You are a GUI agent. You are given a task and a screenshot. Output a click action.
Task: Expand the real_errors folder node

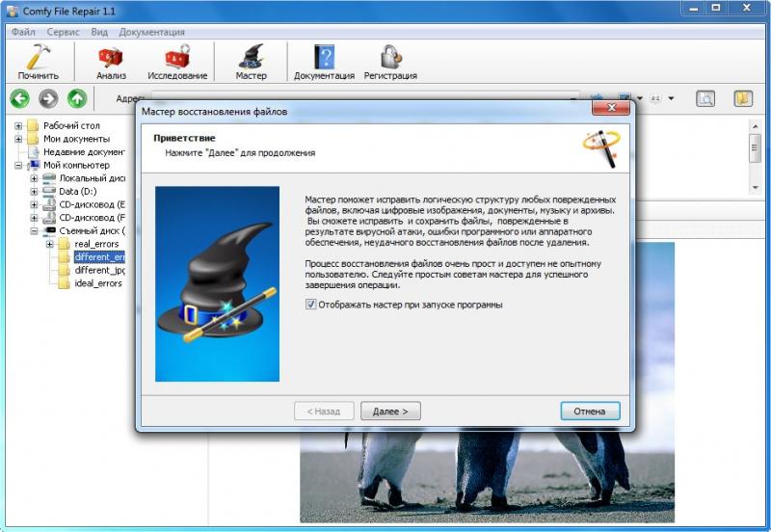50,245
